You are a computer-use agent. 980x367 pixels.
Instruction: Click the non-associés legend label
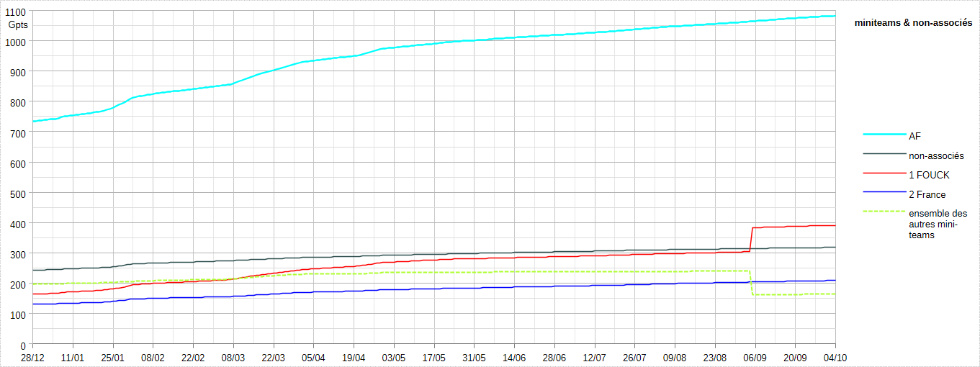[936, 155]
